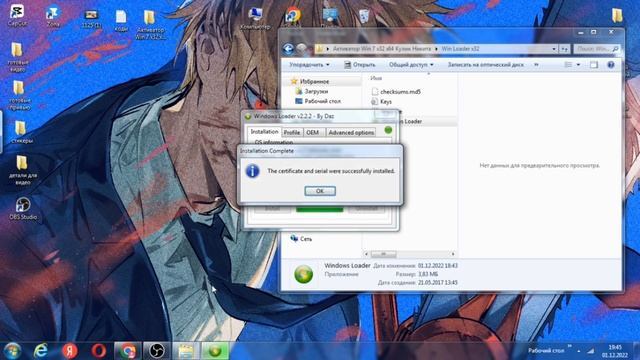
Task: Open the Zona desktop shortcut
Action: click(x=53, y=15)
